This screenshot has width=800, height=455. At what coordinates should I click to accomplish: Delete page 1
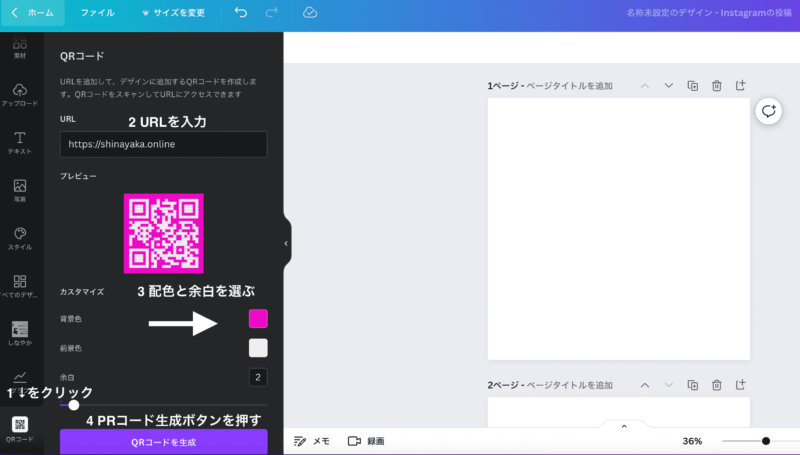(x=716, y=86)
